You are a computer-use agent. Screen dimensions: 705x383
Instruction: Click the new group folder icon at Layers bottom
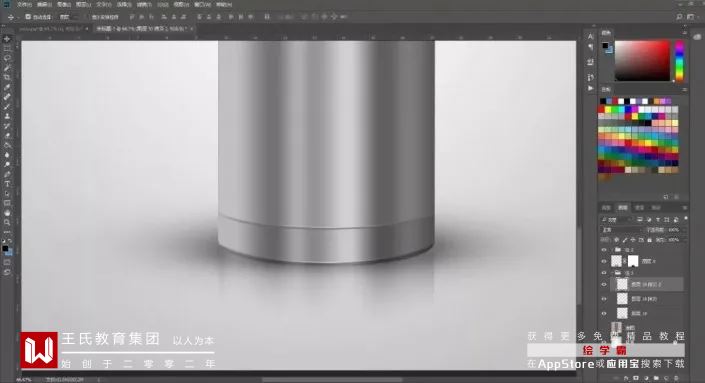pos(656,378)
